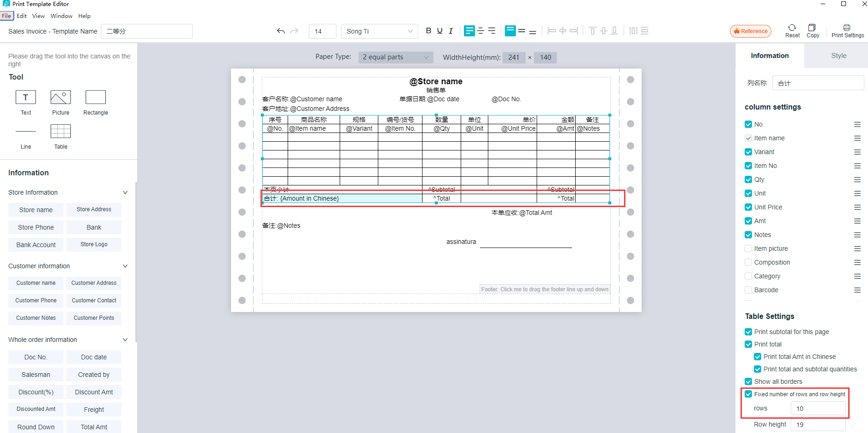Click the Reference button
The width and height of the screenshot is (868, 433).
751,31
